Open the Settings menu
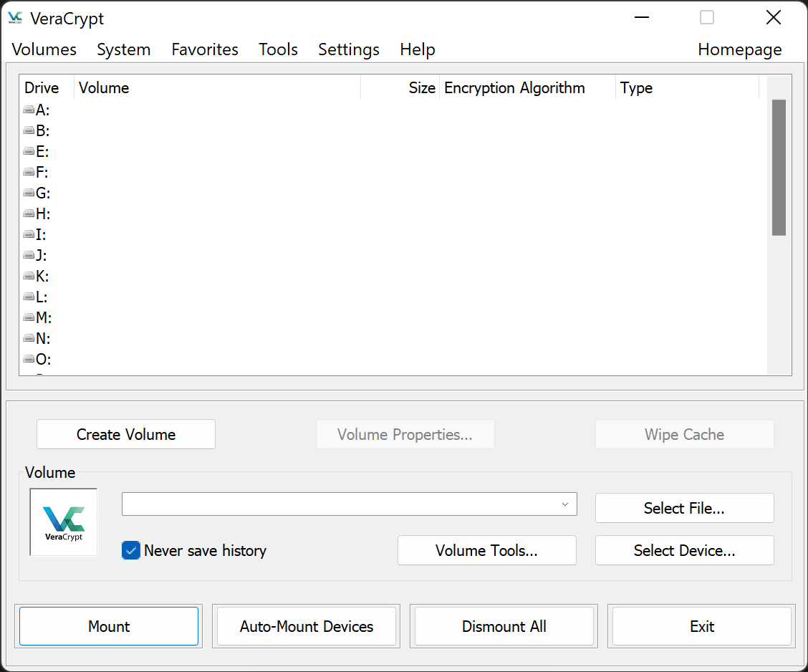Image resolution: width=808 pixels, height=672 pixels. tap(349, 49)
